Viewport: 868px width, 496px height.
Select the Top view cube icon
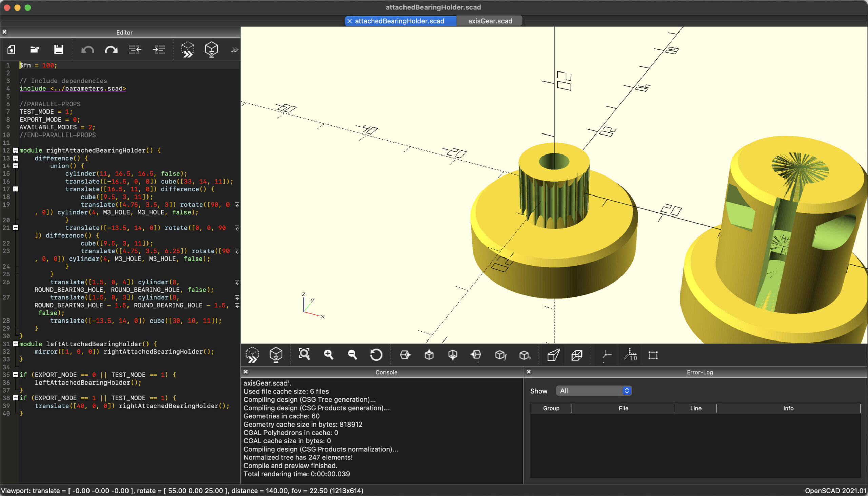point(428,355)
